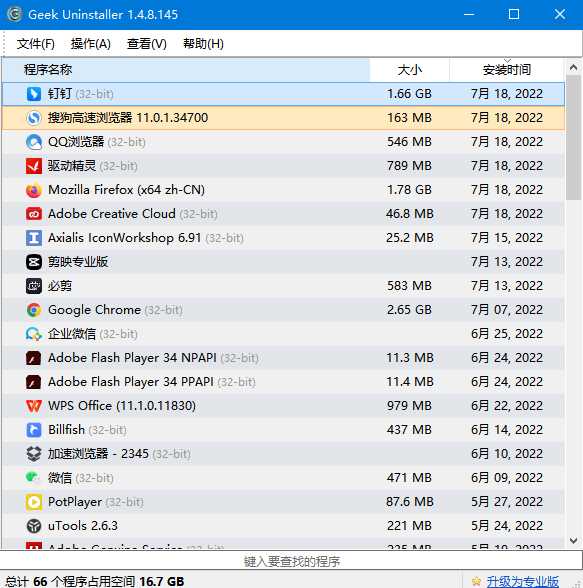Image resolution: width=583 pixels, height=588 pixels.
Task: Click the star icon beside 升级为专业版
Action: [x=476, y=581]
